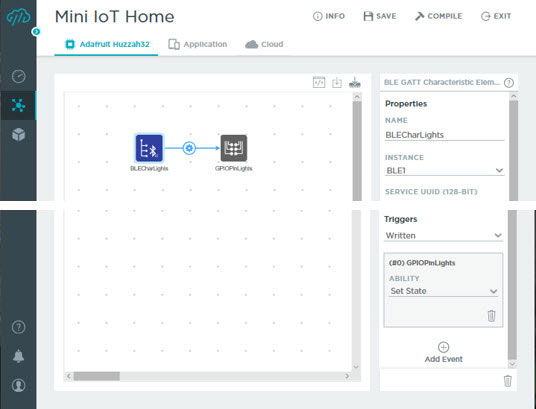Delete the GPIOPinLights event with trash icon
This screenshot has width=536, height=409.
tap(491, 316)
